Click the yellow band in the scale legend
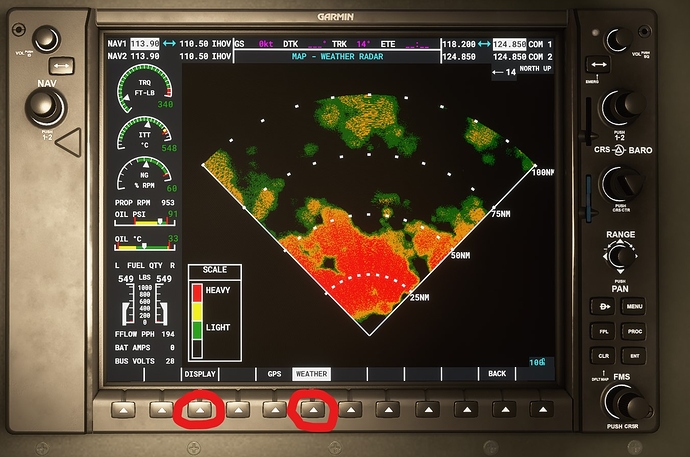The image size is (690, 457). (x=197, y=312)
